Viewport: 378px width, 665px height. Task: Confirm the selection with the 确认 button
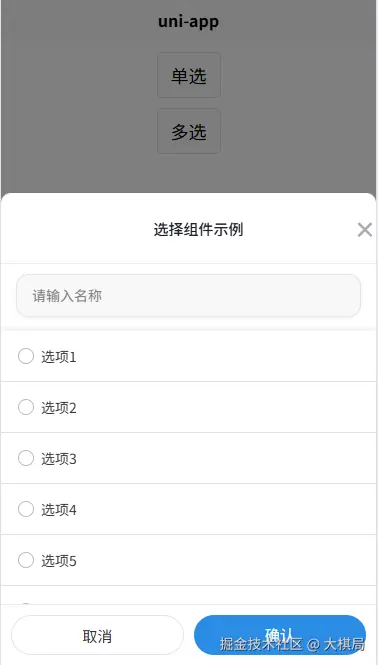(280, 635)
